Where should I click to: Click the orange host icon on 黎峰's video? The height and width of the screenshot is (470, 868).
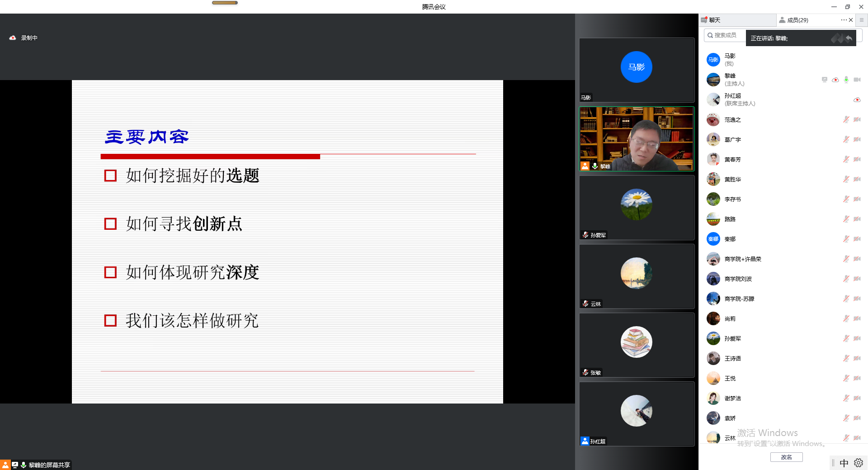585,166
